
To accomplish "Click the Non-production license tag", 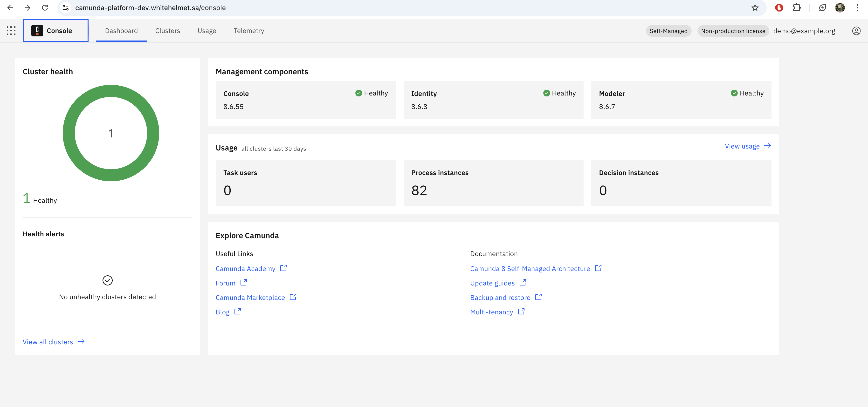I will (x=733, y=31).
